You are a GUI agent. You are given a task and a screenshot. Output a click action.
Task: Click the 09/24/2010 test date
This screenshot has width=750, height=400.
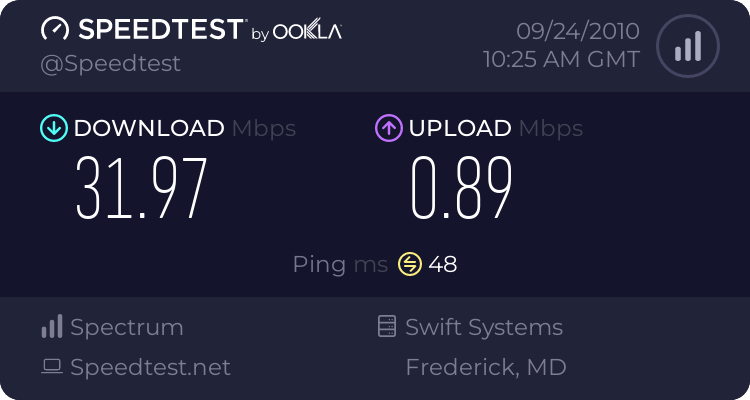[x=576, y=31]
